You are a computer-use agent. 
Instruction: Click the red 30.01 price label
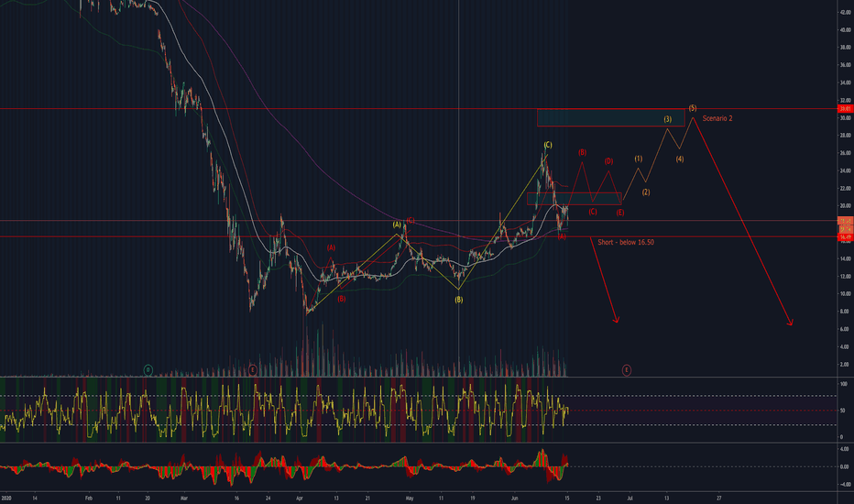845,109
